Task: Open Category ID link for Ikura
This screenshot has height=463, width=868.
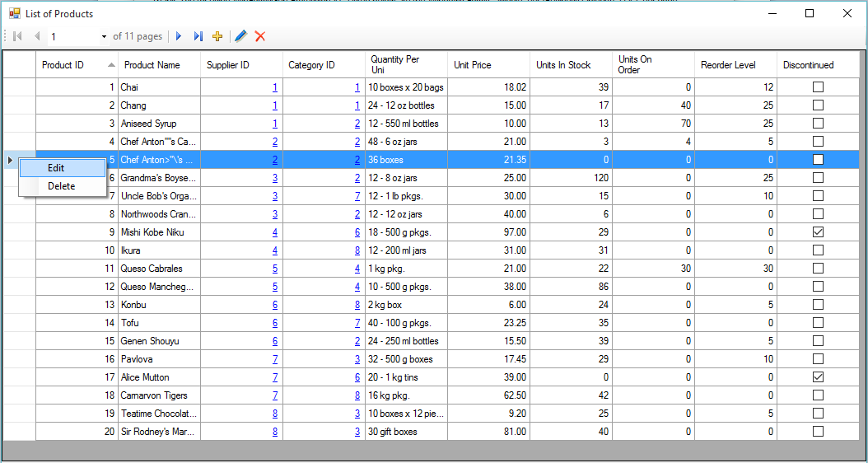Action: 357,250
